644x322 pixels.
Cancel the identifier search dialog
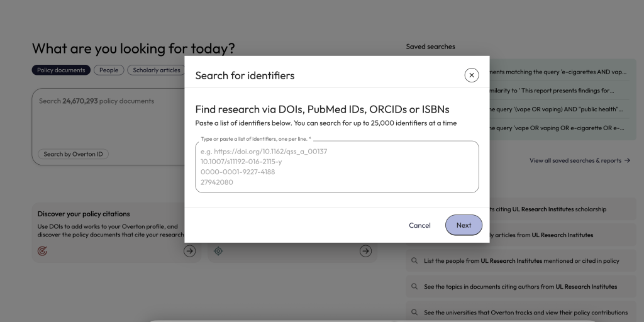coord(419,225)
